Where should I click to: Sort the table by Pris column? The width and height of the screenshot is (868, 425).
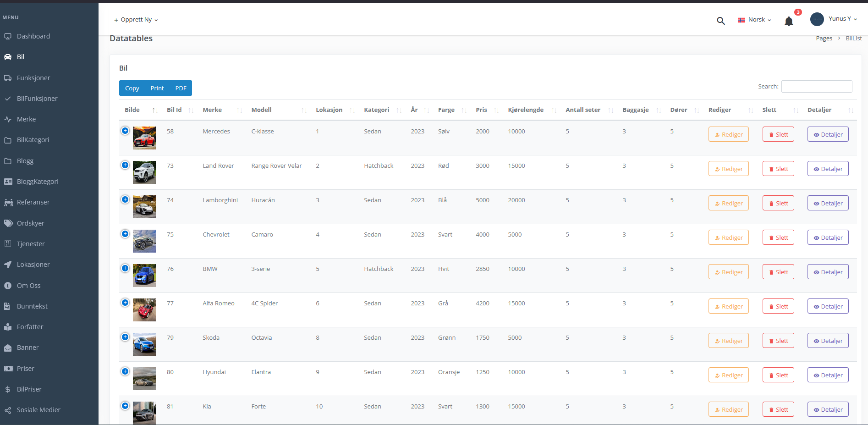point(482,110)
